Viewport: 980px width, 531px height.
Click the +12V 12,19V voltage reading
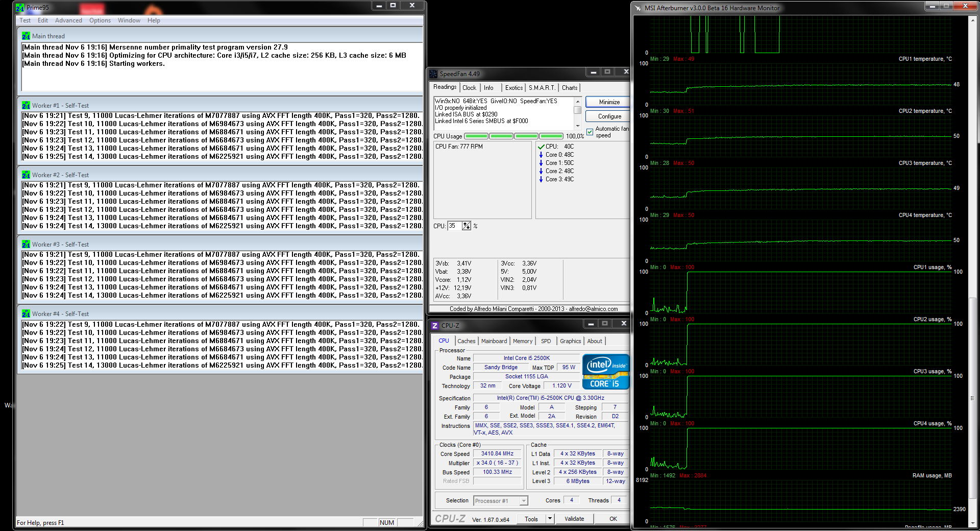point(453,288)
